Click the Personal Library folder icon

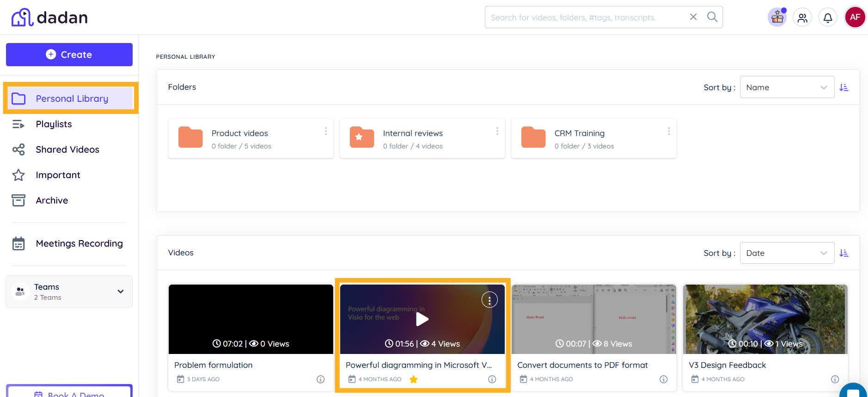point(18,99)
